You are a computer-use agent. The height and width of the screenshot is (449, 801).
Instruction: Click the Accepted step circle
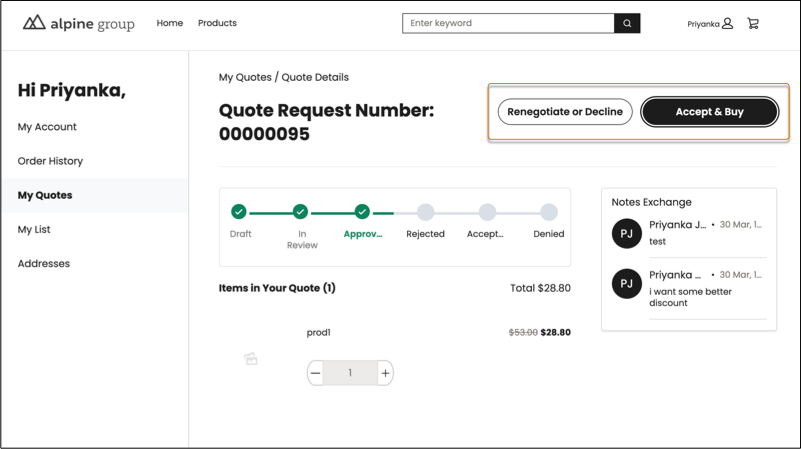pyautogui.click(x=487, y=211)
